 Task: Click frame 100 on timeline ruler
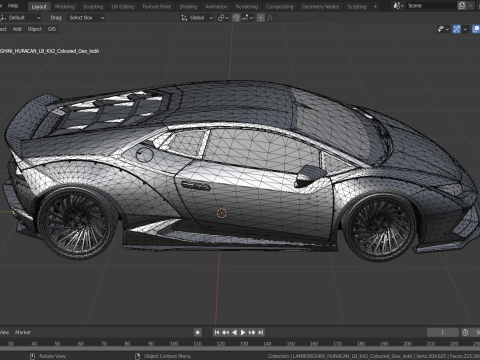[x=174, y=343]
